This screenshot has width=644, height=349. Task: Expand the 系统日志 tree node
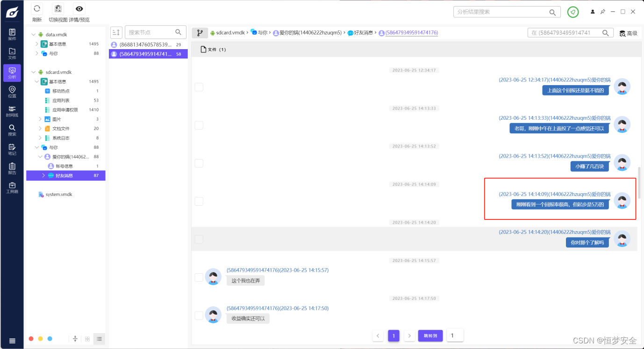tap(40, 138)
